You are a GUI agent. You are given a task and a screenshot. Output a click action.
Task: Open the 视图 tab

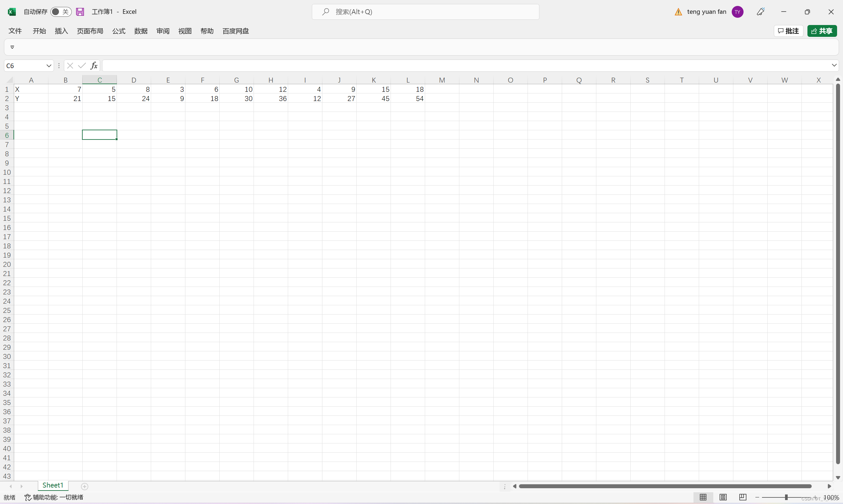point(185,31)
